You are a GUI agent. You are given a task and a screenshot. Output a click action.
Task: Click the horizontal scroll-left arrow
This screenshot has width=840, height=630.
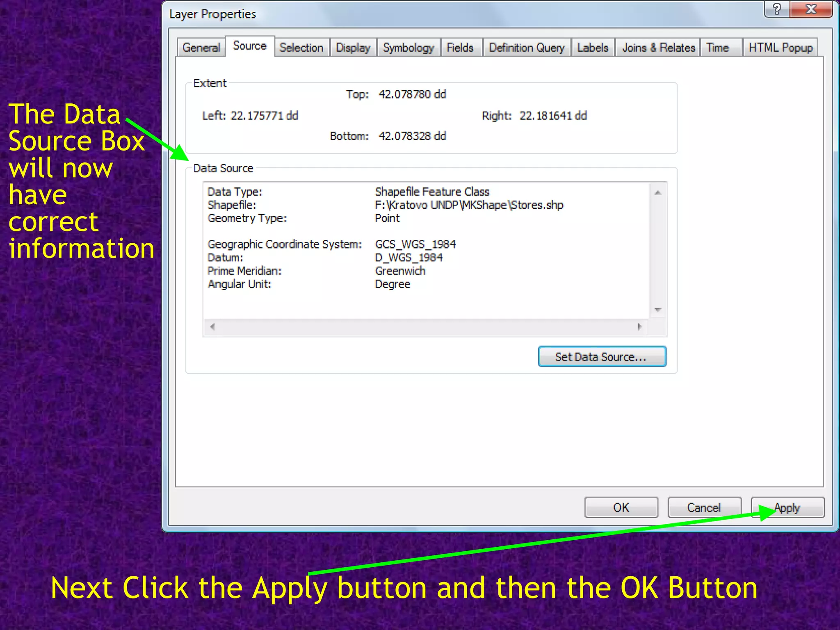click(x=212, y=327)
